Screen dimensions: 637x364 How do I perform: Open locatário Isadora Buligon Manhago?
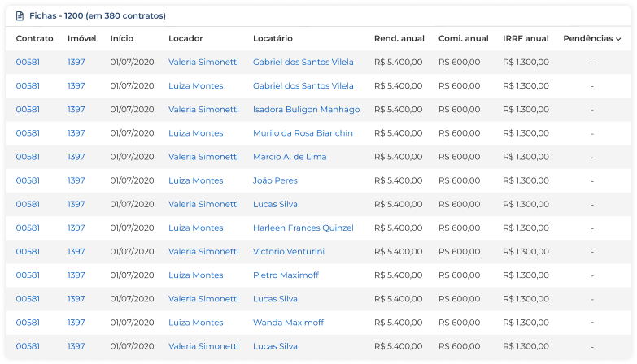coord(307,110)
